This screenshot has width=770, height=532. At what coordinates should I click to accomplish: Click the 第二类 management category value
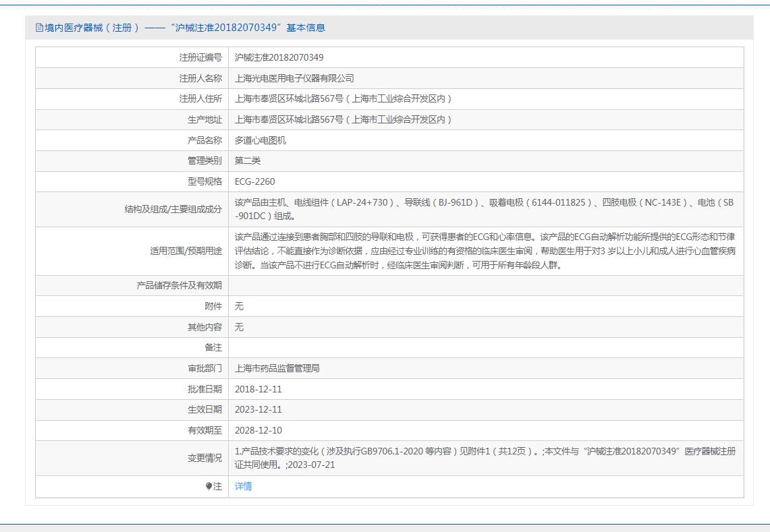pyautogui.click(x=248, y=160)
